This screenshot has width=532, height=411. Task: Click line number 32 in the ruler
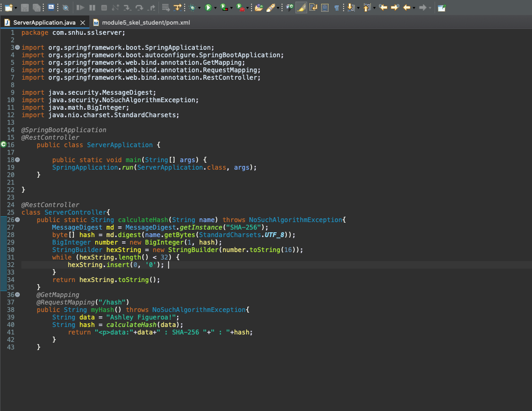click(x=12, y=264)
